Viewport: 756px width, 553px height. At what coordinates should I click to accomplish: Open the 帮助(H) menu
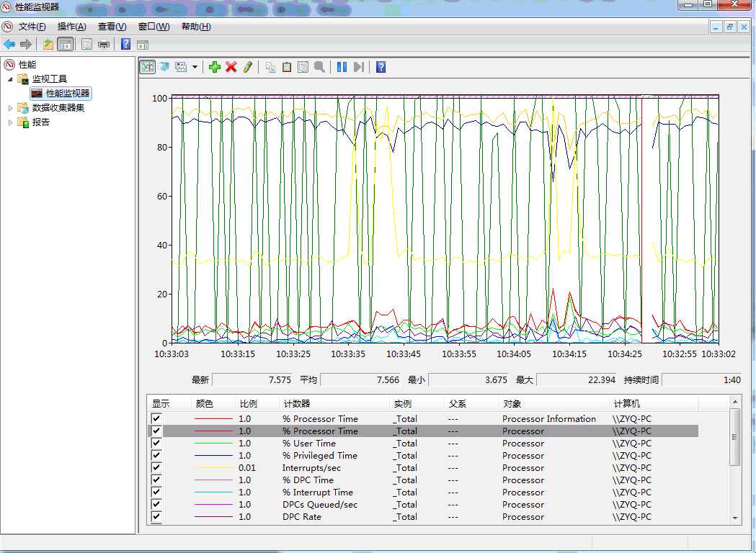[196, 27]
